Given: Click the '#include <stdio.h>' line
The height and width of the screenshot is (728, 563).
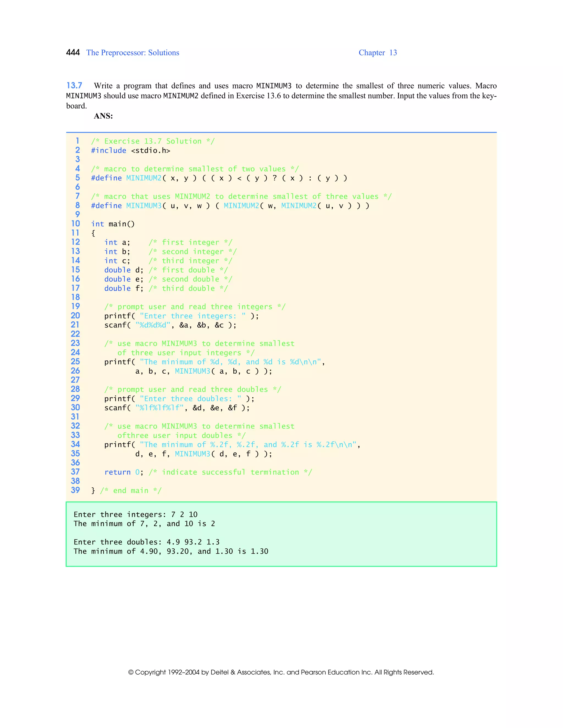Looking at the screenshot, I should [x=131, y=151].
